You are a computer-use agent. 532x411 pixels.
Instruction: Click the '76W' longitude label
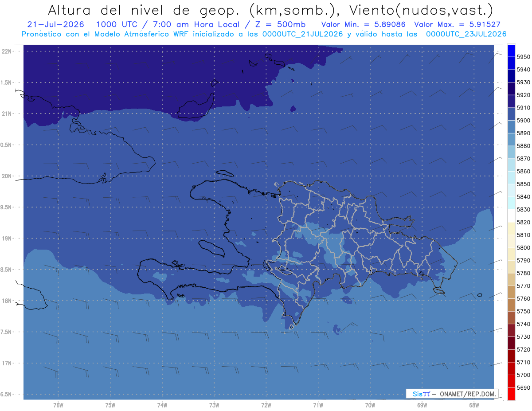58,405
